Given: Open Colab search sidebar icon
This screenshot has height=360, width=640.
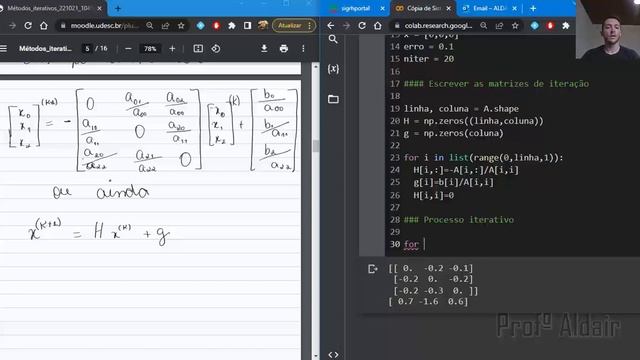Looking at the screenshot, I should pos(333,39).
